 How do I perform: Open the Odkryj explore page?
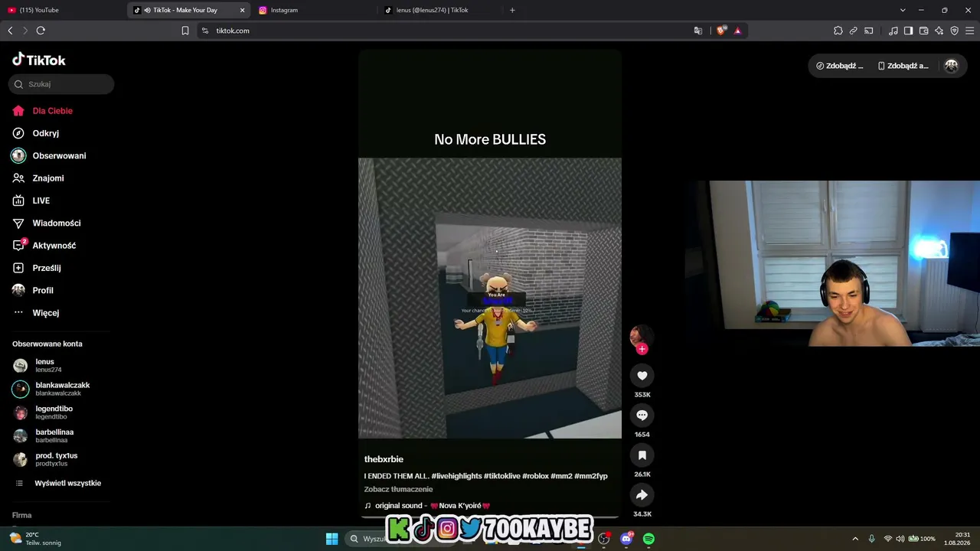36,133
